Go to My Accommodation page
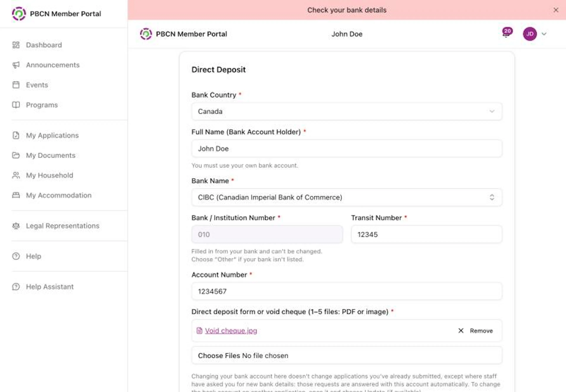 tap(59, 195)
